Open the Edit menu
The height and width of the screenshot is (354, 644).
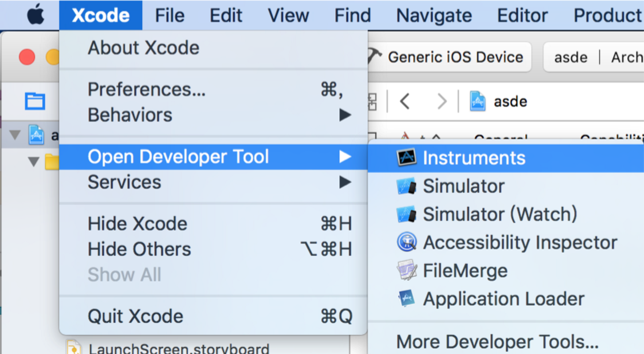[226, 15]
